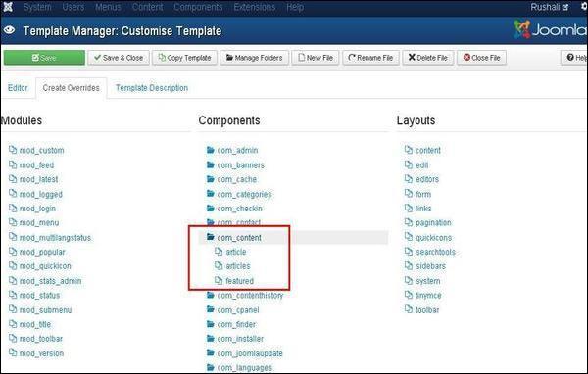The width and height of the screenshot is (588, 374).
Task: Click the folder icon of com_admin
Action: point(211,150)
